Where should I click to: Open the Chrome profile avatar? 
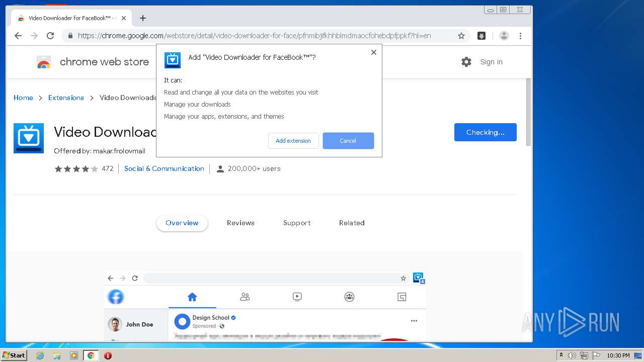pyautogui.click(x=504, y=36)
